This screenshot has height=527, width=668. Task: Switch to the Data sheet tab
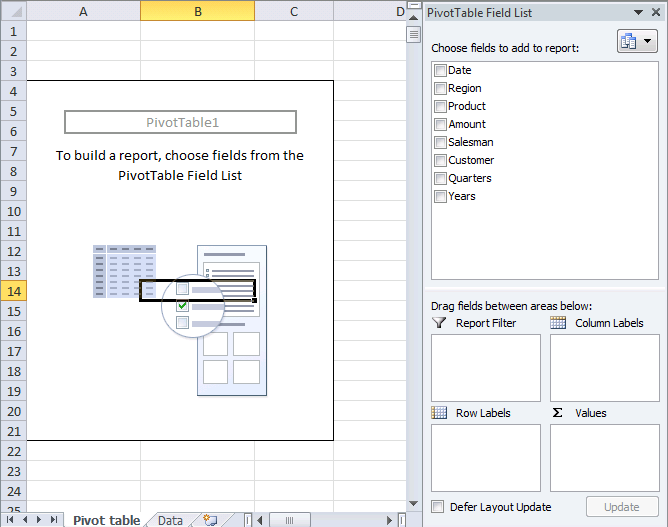point(170,520)
